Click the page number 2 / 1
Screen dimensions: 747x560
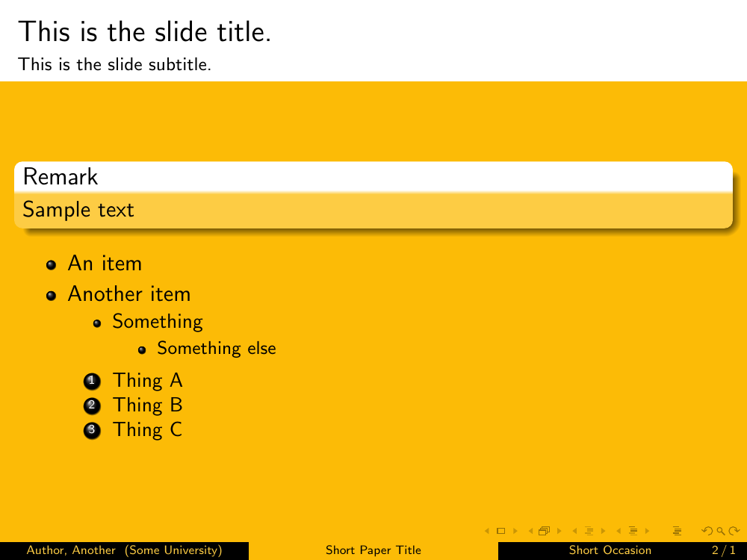pos(723,550)
